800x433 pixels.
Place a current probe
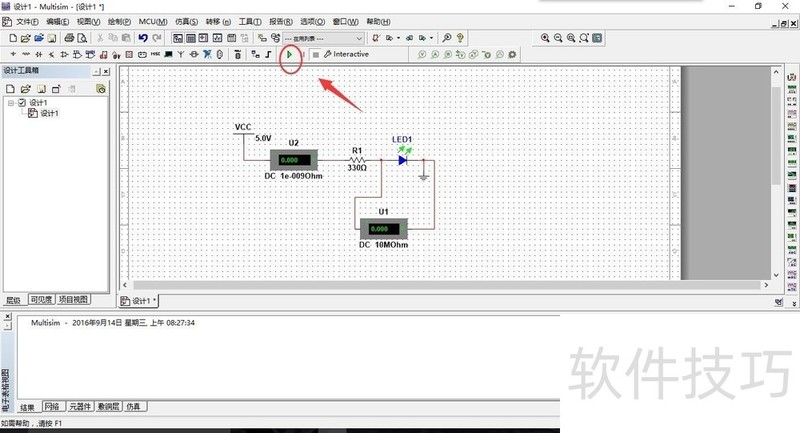pos(435,54)
